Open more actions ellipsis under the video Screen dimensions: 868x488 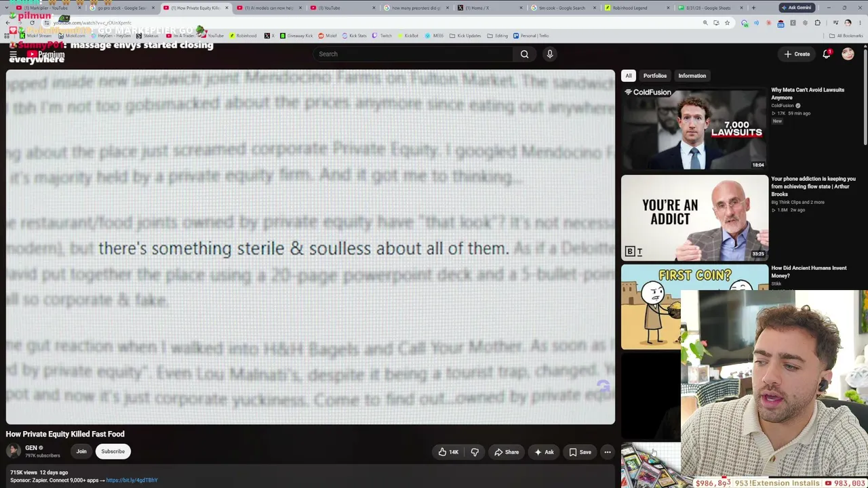pyautogui.click(x=608, y=452)
